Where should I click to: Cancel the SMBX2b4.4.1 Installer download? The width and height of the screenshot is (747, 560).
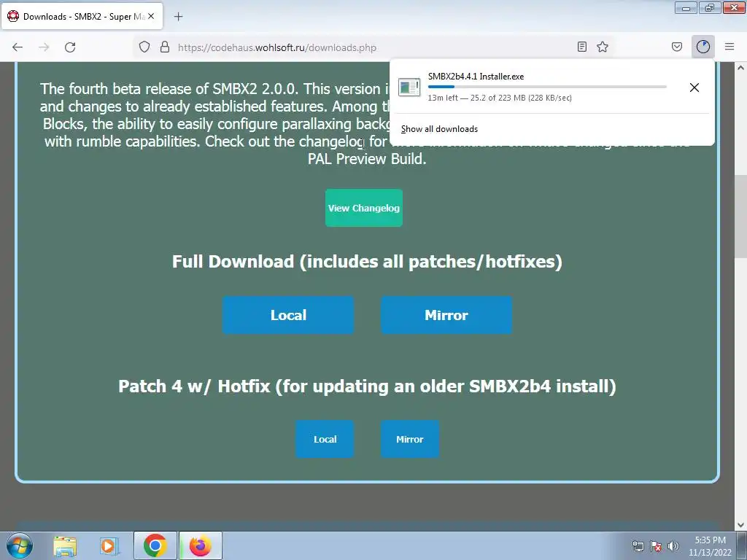694,87
